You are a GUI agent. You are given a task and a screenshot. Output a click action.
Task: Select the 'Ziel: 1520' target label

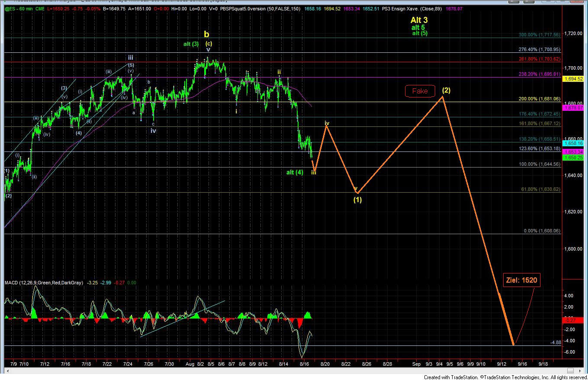(x=521, y=280)
